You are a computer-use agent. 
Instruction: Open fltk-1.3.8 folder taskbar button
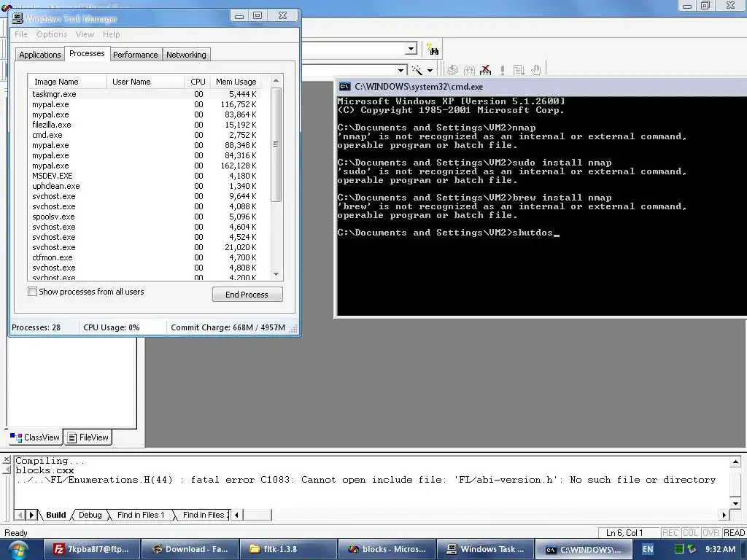pos(288,549)
